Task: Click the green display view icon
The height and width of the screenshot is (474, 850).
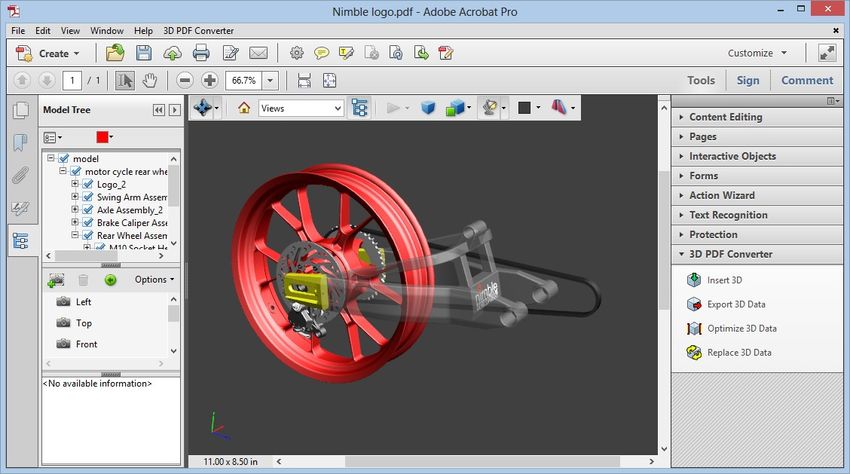Action: click(110, 280)
